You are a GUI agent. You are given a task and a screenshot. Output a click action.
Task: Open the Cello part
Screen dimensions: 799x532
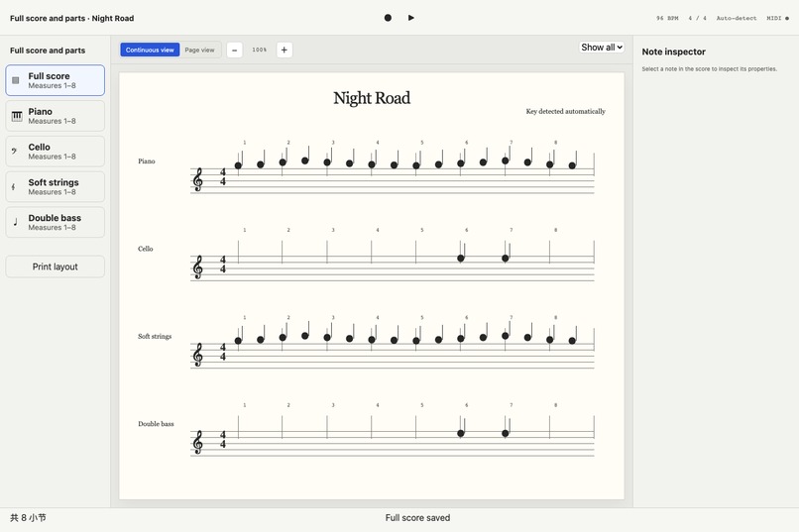(x=56, y=152)
